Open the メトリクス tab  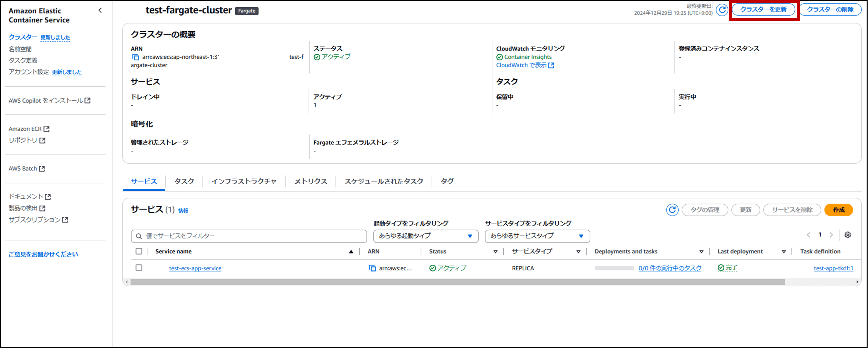pos(310,181)
